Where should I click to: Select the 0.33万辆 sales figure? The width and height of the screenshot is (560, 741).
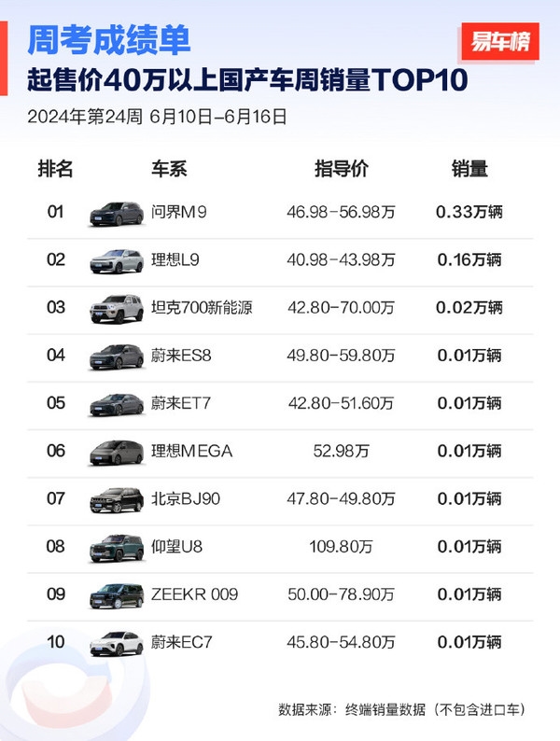tap(469, 213)
